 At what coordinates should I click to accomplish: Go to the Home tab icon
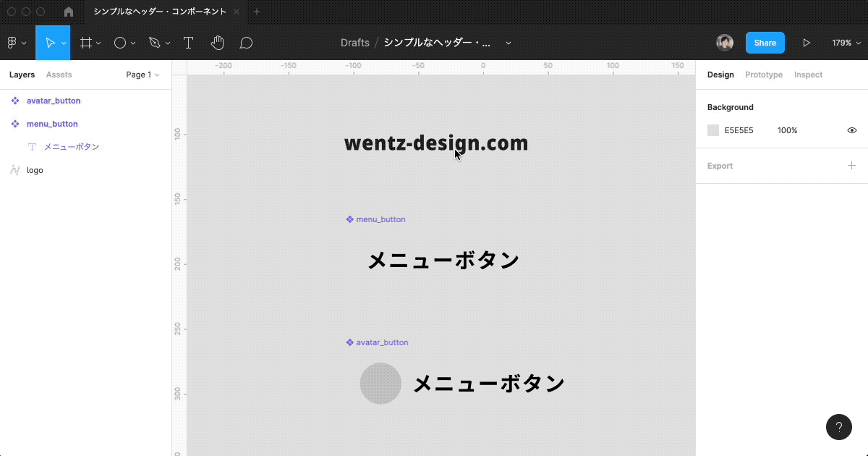(x=69, y=12)
